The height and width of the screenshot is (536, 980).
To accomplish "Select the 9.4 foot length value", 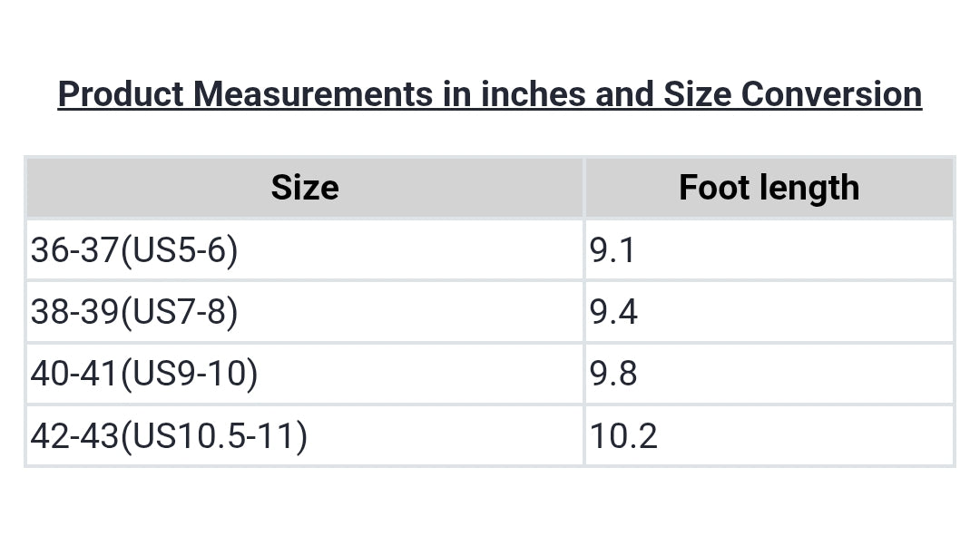I will [614, 312].
